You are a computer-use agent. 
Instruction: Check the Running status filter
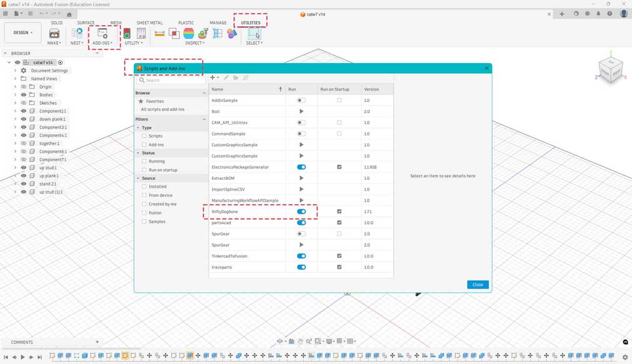click(x=144, y=161)
